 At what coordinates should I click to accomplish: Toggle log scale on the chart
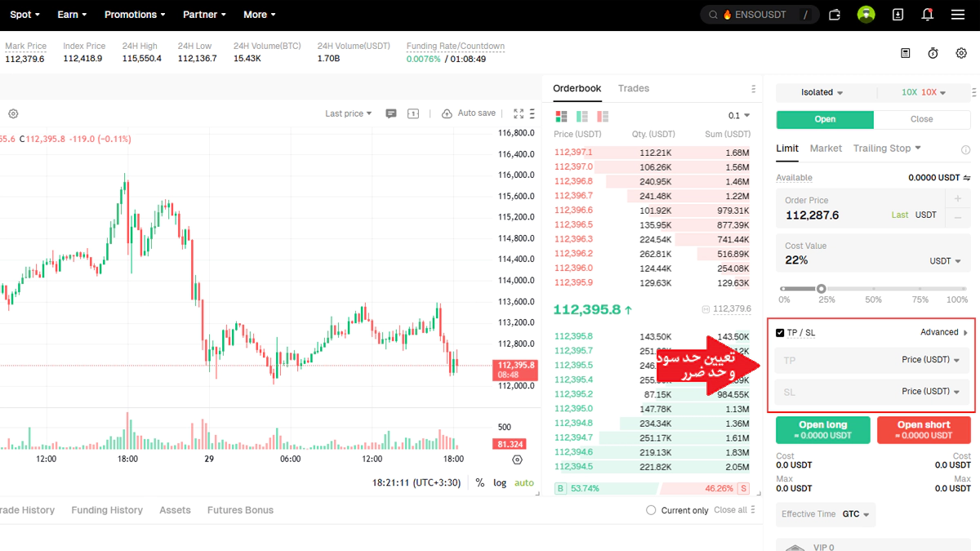[x=500, y=482]
